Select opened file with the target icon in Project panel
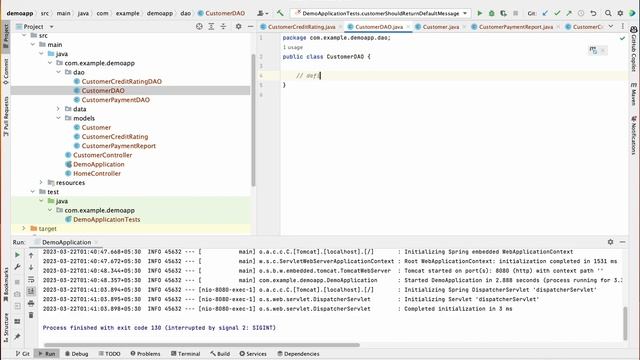 pyautogui.click(x=199, y=27)
